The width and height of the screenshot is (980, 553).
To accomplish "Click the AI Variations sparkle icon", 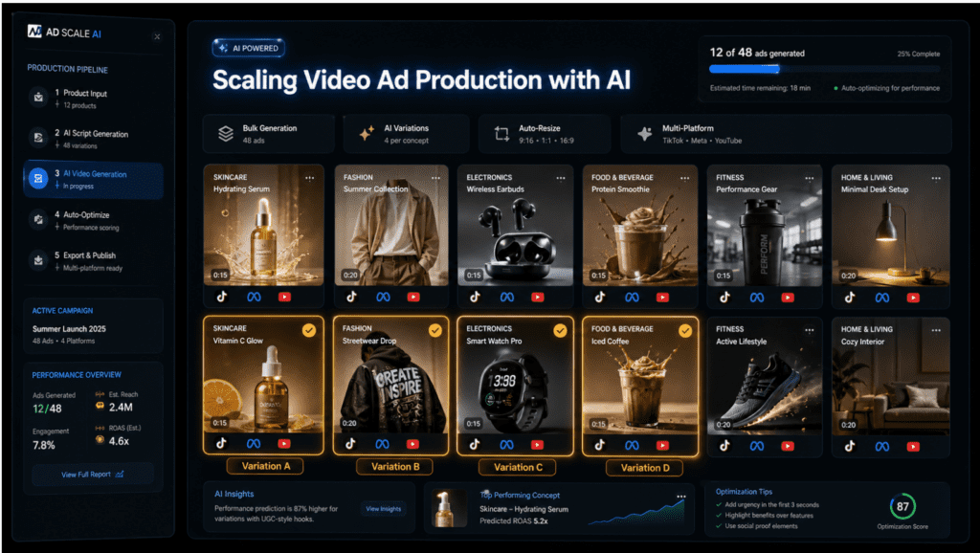I will click(367, 133).
